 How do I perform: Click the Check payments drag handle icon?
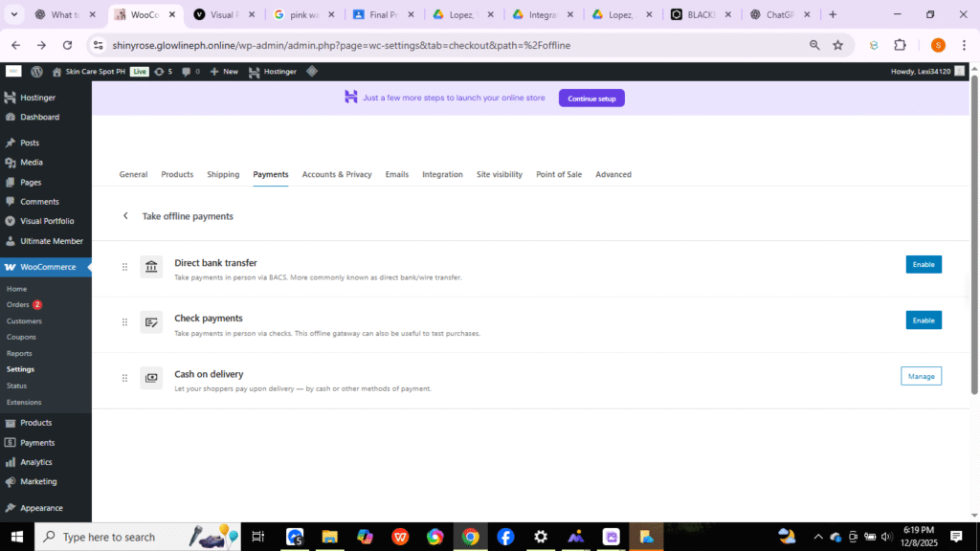tap(124, 322)
